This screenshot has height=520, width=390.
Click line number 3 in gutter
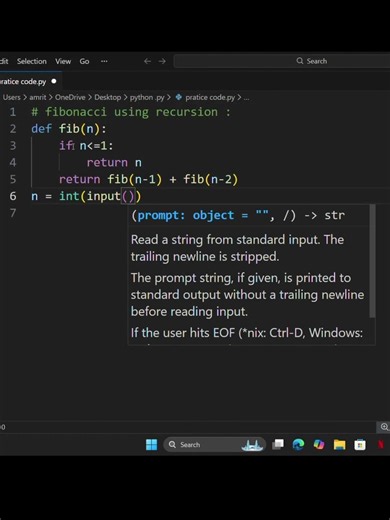[x=13, y=146]
